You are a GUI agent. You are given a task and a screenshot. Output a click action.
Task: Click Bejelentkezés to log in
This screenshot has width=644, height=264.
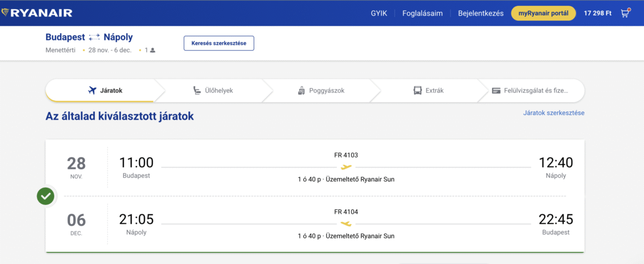point(480,13)
